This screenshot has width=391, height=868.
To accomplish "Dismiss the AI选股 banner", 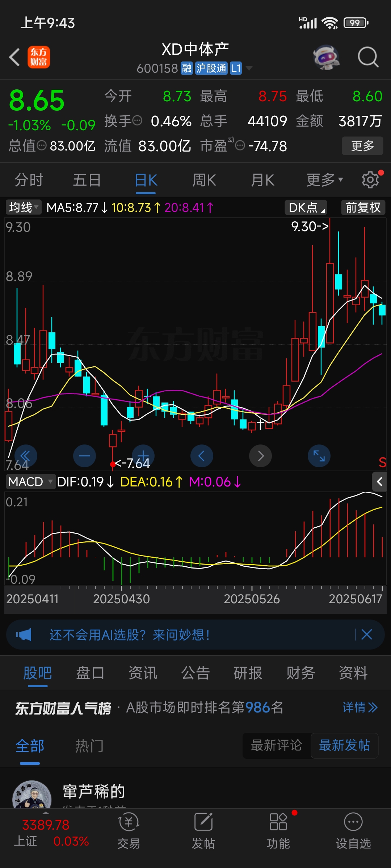I will point(367,634).
